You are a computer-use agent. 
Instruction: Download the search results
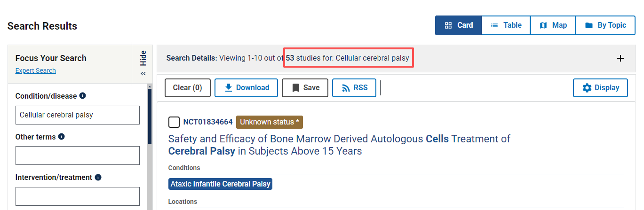tap(246, 88)
